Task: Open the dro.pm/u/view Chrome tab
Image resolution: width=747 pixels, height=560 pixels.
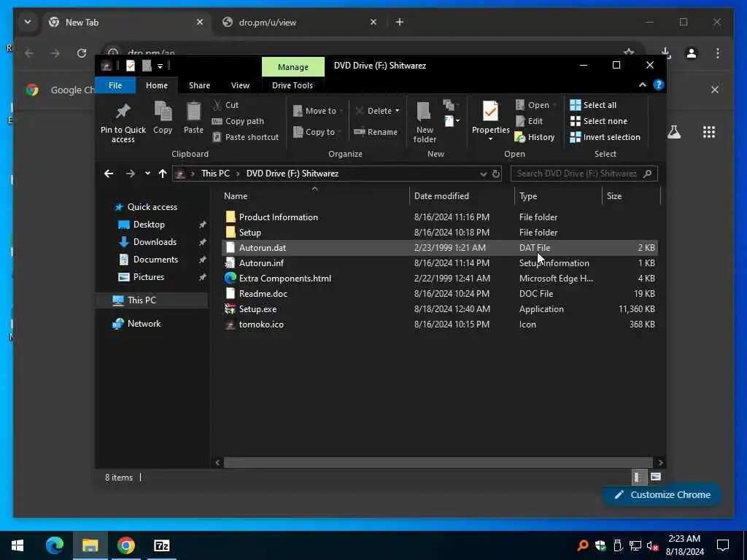Action: click(x=300, y=23)
